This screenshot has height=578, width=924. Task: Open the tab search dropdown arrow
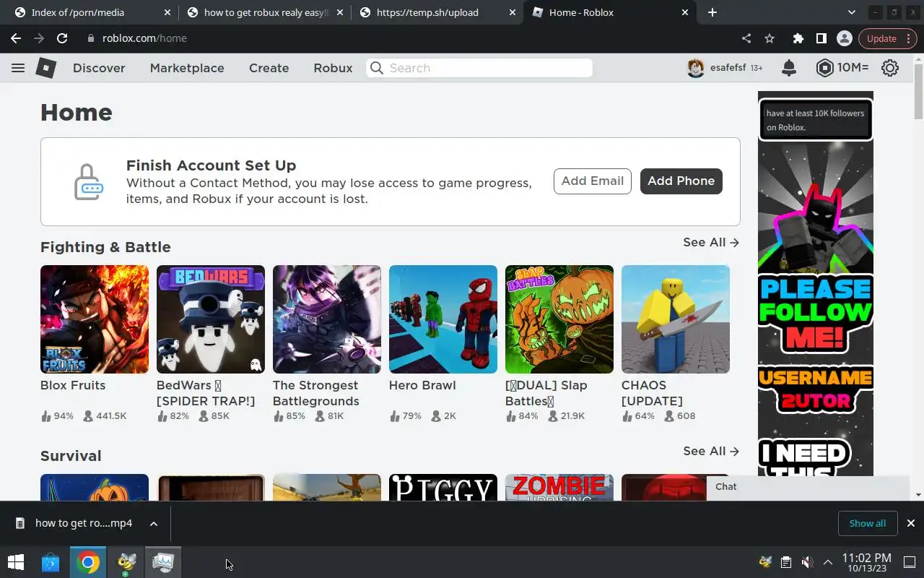851,12
